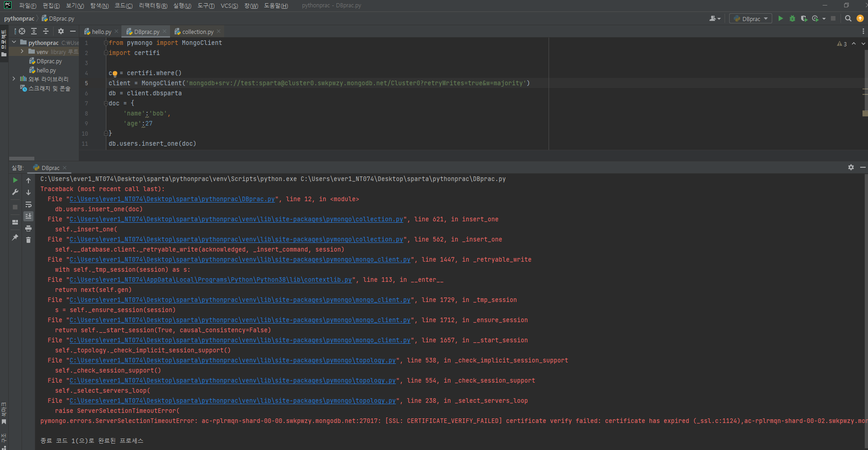Pin the run tab with pin icon
The width and height of the screenshot is (868, 450).
click(15, 237)
